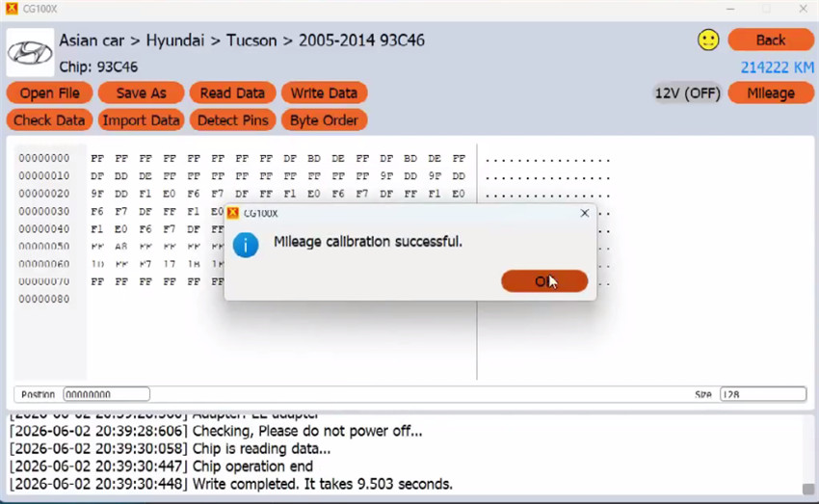Click Check Data button

(x=49, y=120)
